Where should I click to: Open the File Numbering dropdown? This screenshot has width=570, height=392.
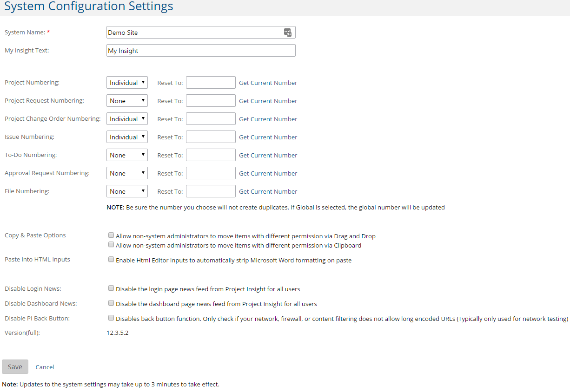(127, 191)
